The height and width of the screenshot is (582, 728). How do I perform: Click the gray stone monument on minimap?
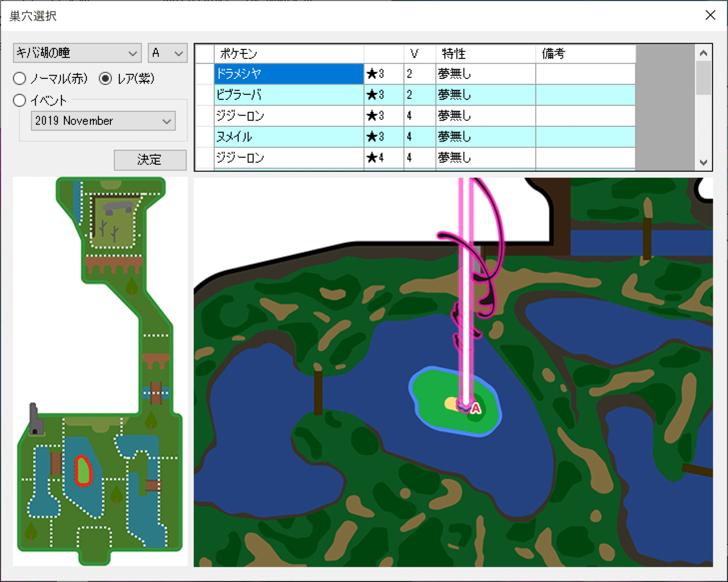(118, 208)
